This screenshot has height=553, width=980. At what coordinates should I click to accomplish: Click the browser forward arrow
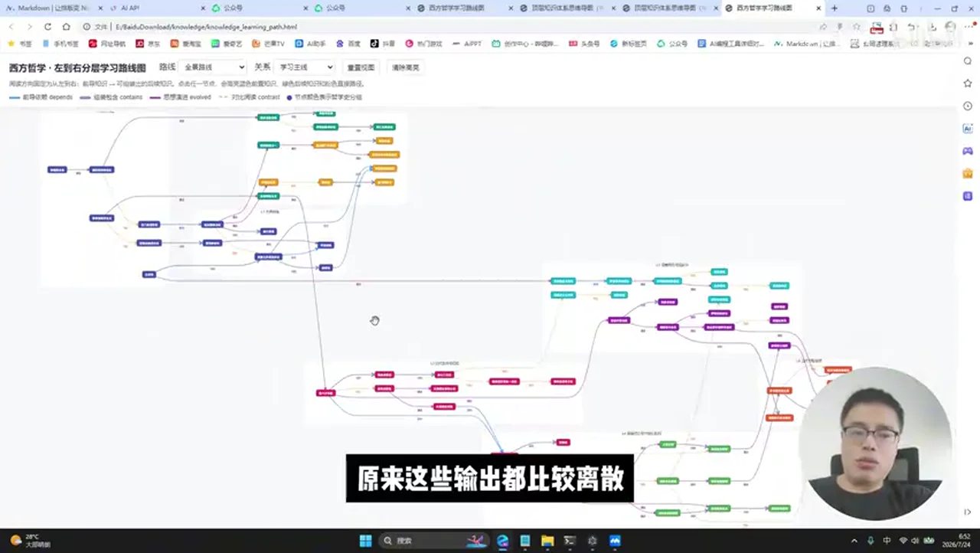click(29, 27)
